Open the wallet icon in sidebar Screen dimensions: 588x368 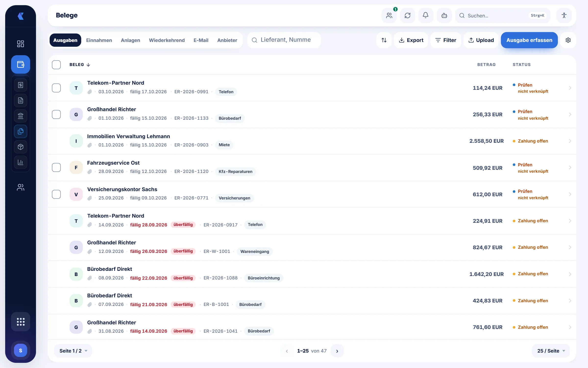pyautogui.click(x=21, y=64)
